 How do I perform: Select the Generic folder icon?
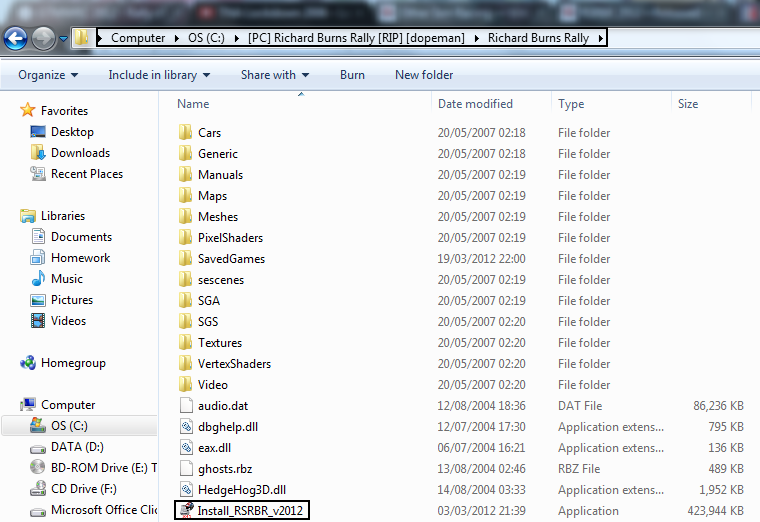185,153
